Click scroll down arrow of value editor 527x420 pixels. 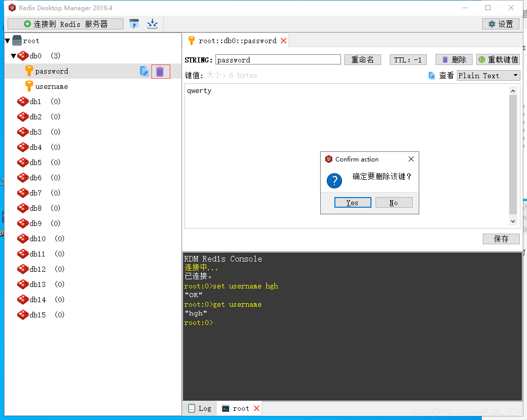coord(513,221)
